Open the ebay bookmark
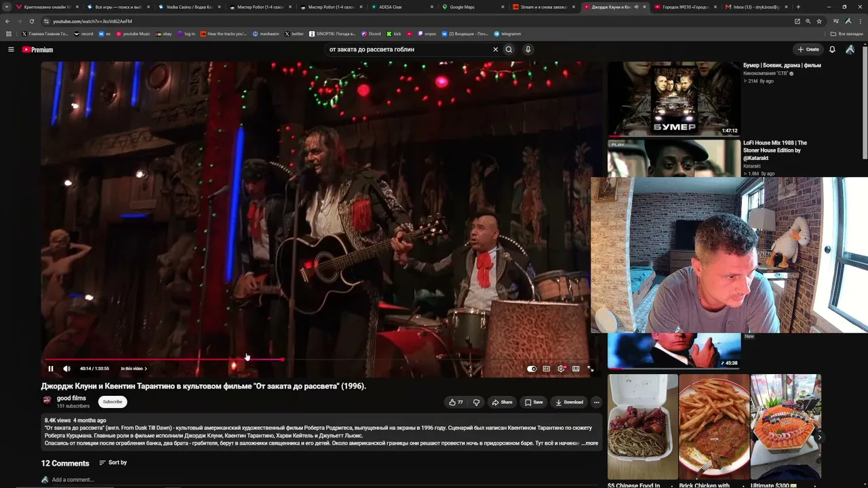 pos(163,34)
